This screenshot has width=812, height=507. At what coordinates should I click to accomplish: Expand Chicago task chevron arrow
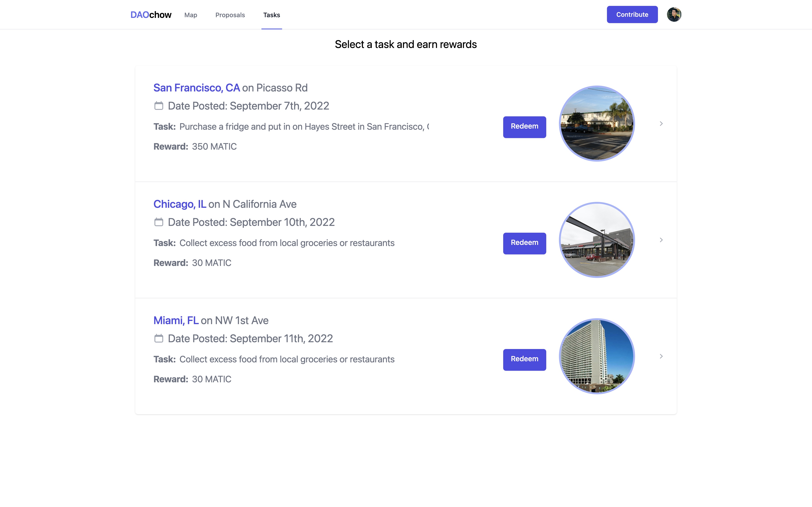click(661, 240)
